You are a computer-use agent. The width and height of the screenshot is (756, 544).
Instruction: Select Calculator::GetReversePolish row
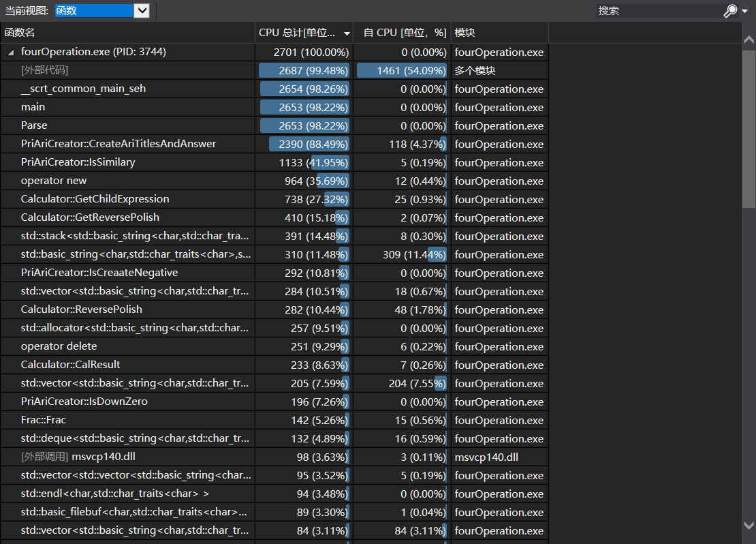274,217
